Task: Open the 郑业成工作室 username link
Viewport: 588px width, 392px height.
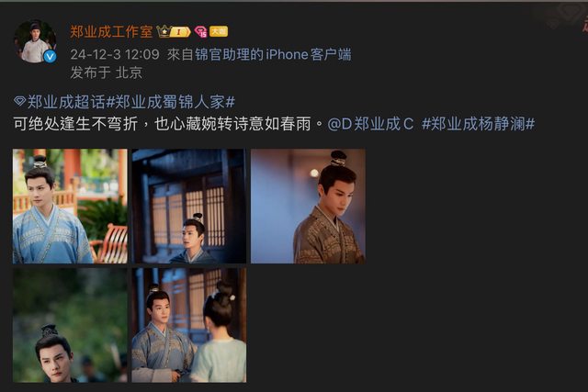Action: (x=111, y=31)
